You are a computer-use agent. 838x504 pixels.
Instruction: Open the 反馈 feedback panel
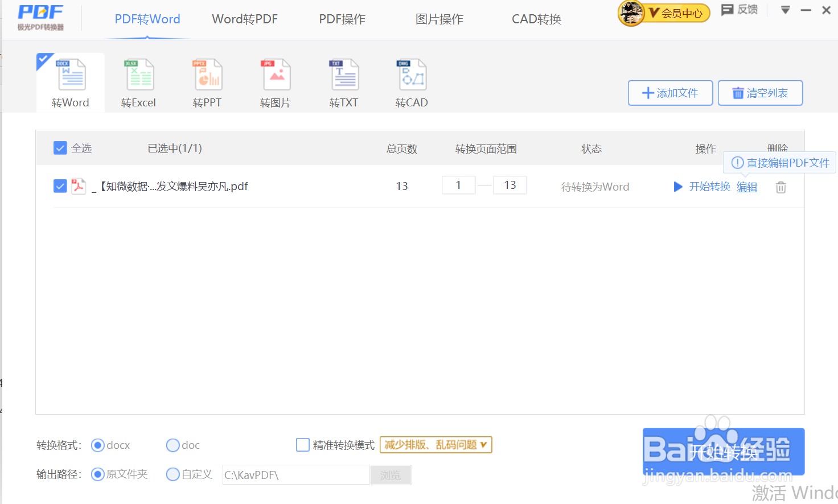[739, 10]
